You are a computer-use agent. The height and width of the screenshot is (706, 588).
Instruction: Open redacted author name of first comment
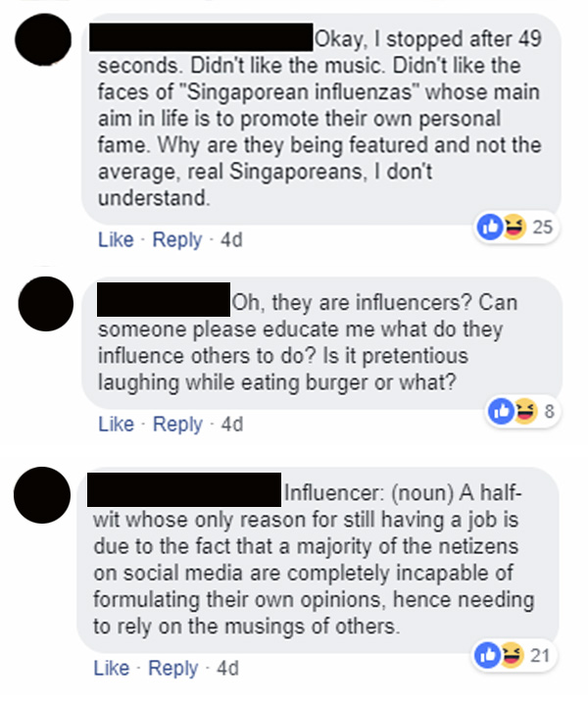coord(201,37)
